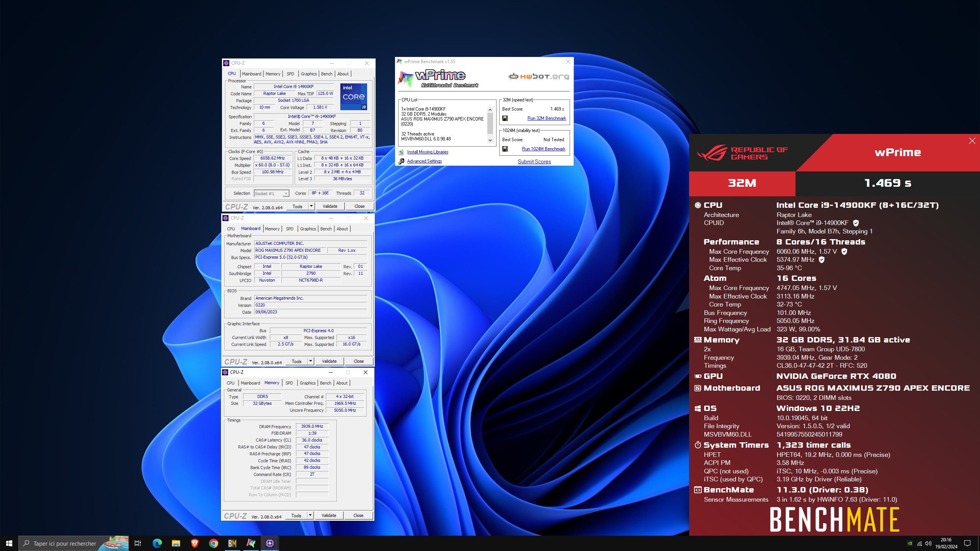Switch to CPU-Z via its taskbar icon
Screen dimensions: 980x551
coord(270,543)
